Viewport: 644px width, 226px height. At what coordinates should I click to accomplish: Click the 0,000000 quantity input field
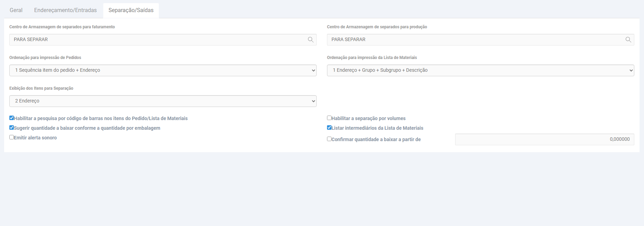click(x=544, y=139)
